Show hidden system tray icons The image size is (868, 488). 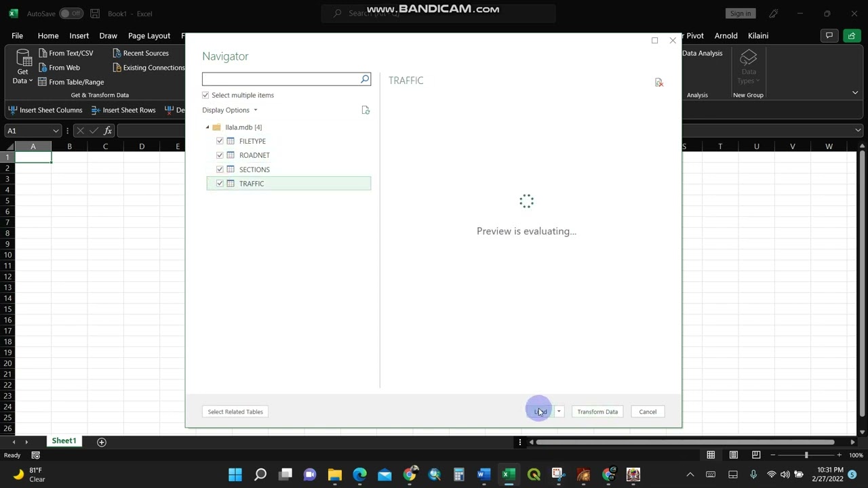point(690,474)
